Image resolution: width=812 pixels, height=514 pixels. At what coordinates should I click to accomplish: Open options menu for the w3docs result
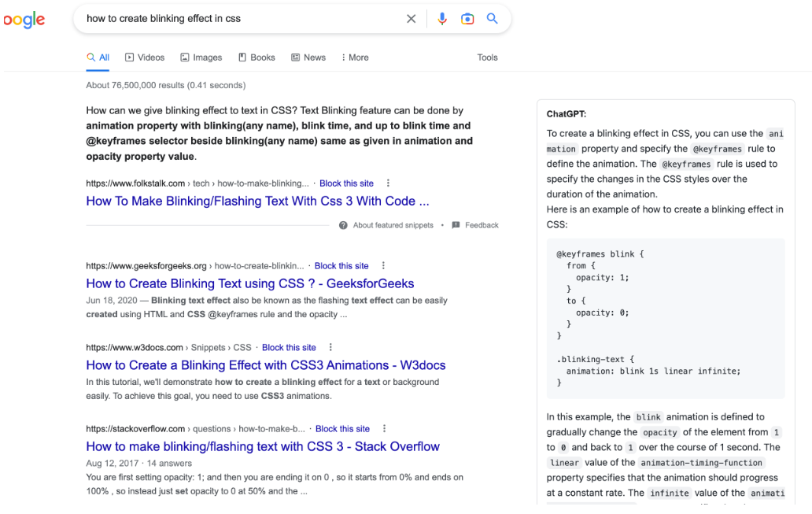pyautogui.click(x=330, y=347)
